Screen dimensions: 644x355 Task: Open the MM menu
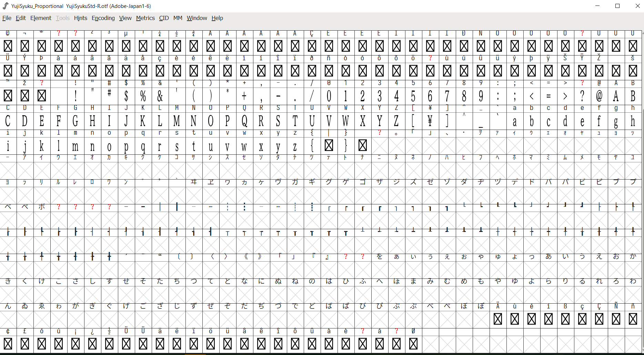pos(178,18)
